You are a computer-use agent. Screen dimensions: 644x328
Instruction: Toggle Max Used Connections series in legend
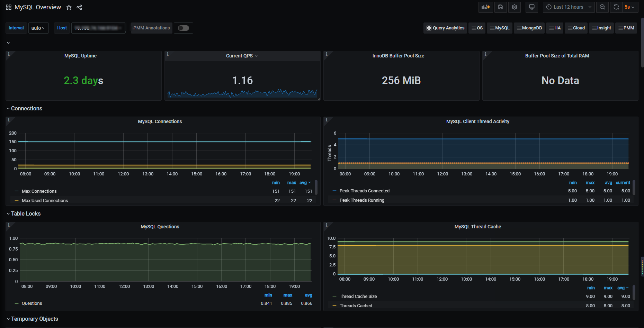(45, 201)
